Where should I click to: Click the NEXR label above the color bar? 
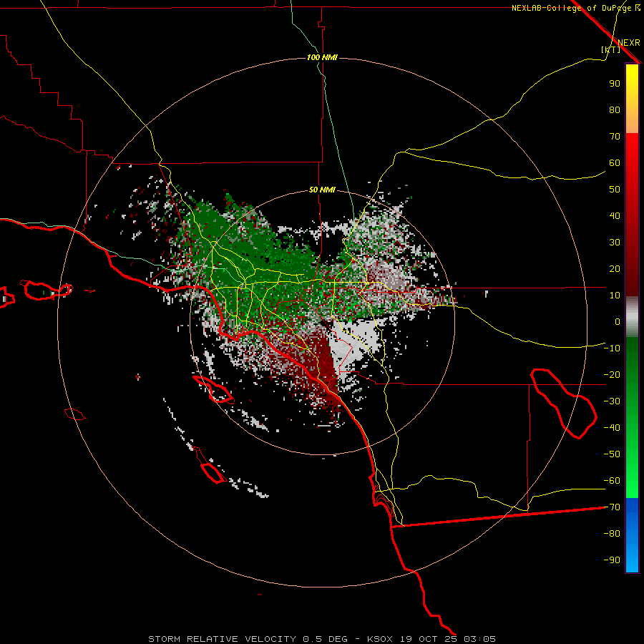(x=629, y=43)
